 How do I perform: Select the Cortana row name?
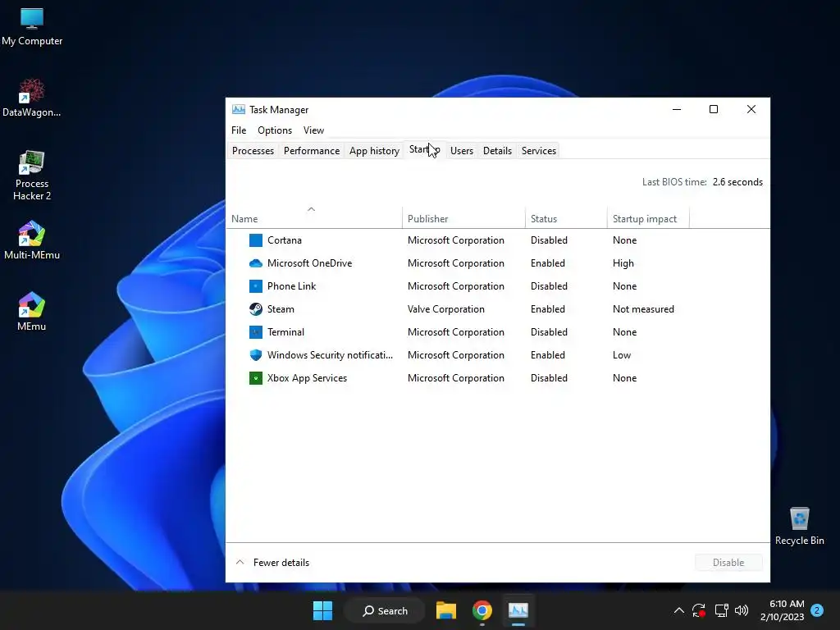[285, 240]
